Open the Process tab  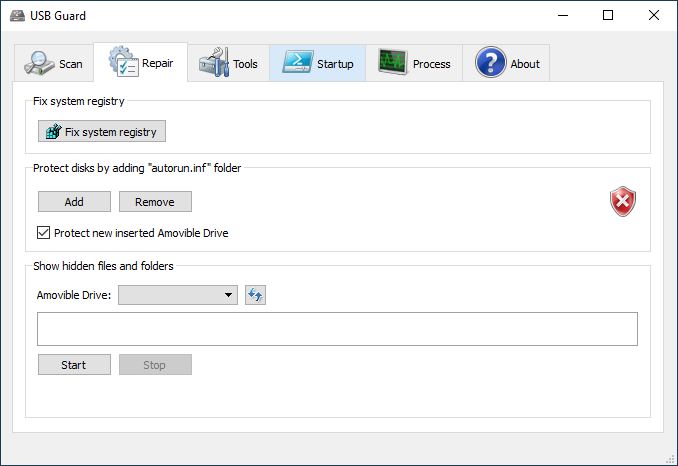click(x=414, y=63)
